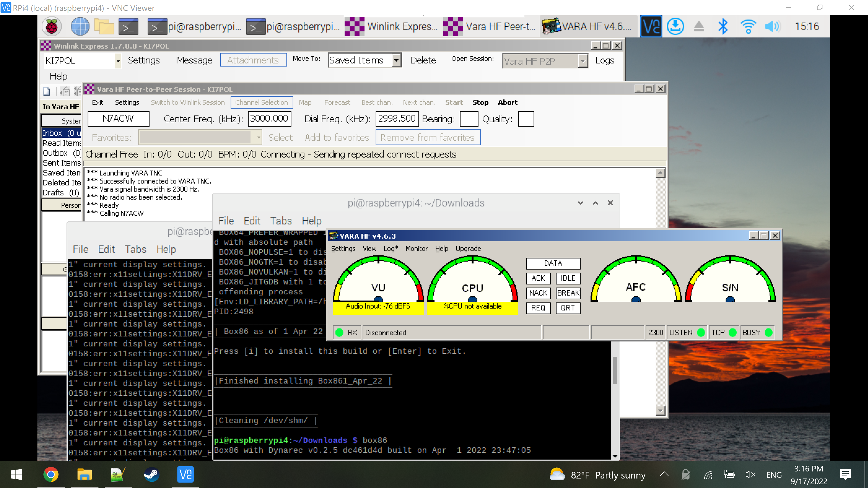Click Stop in the Vara session
Image resolution: width=868 pixels, height=488 pixels.
click(x=480, y=102)
